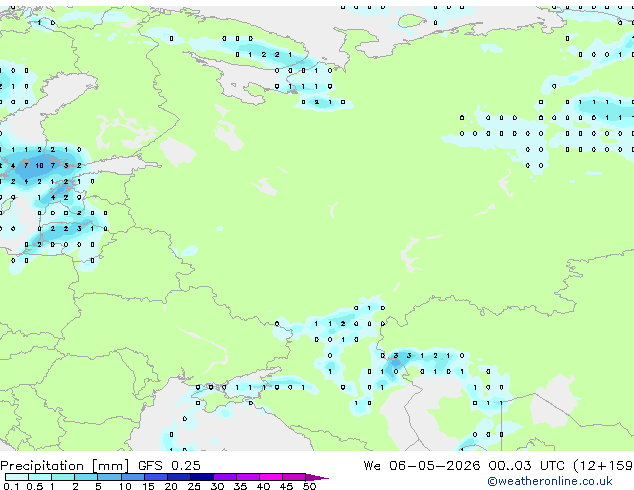This screenshot has width=634, height=490.
Task: Click the legend scale label '0.5'
Action: (35, 486)
